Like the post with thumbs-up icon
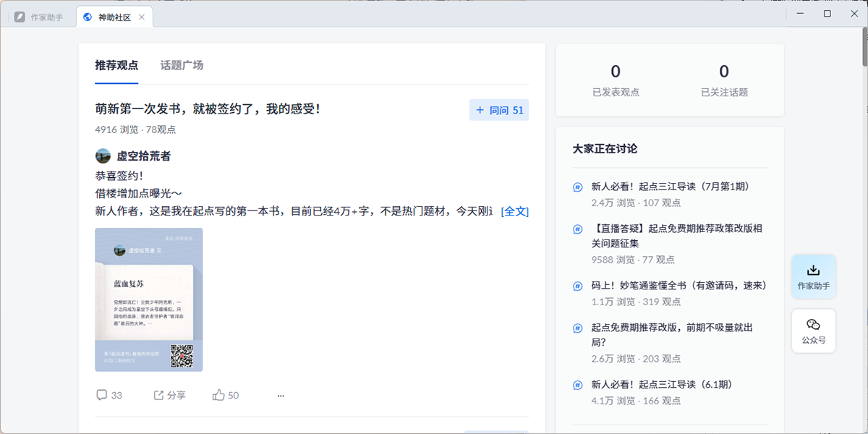 (218, 395)
